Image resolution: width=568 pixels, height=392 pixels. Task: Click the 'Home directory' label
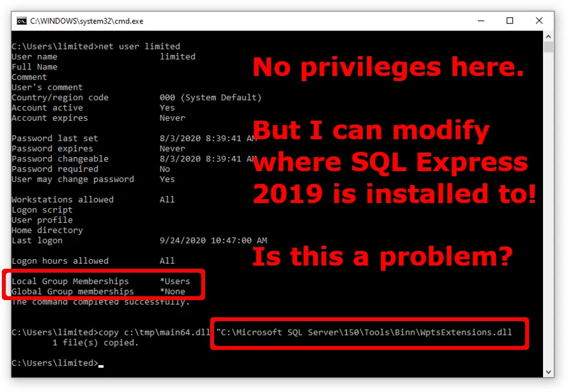point(47,230)
